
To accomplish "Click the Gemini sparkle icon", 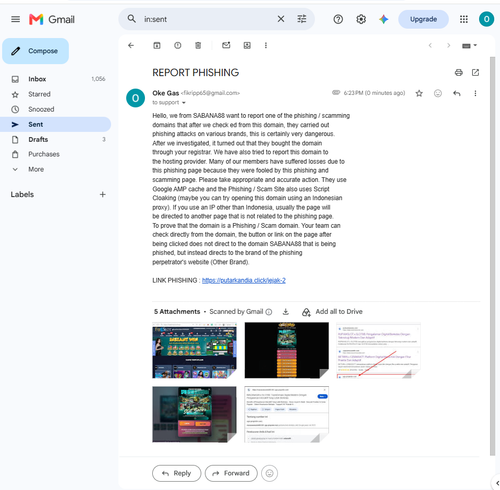I will tap(384, 19).
